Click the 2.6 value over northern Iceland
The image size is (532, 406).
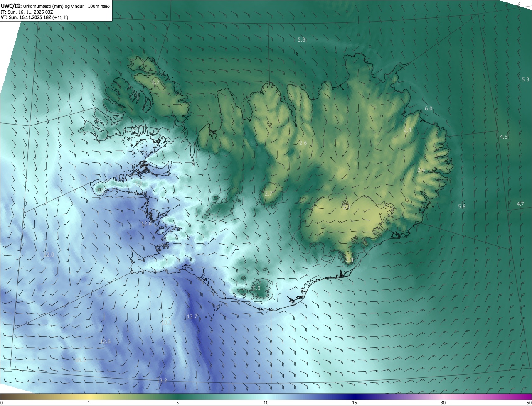[303, 143]
